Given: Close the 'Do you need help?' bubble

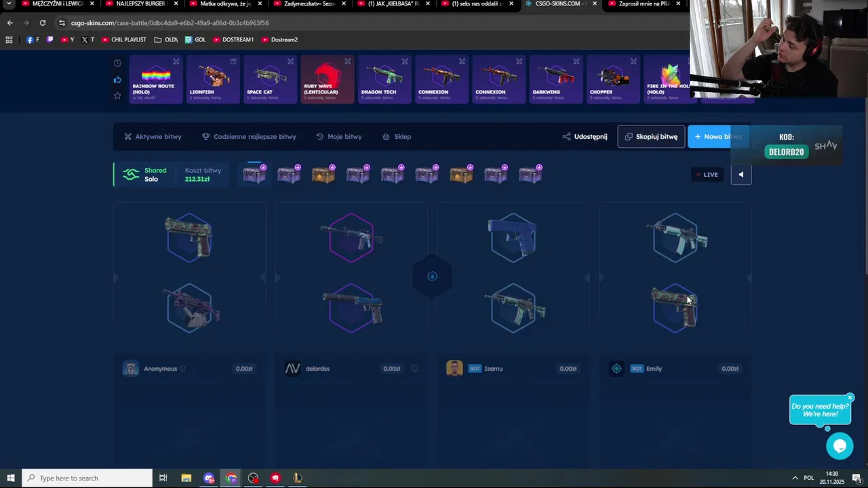Looking at the screenshot, I should coord(850,398).
